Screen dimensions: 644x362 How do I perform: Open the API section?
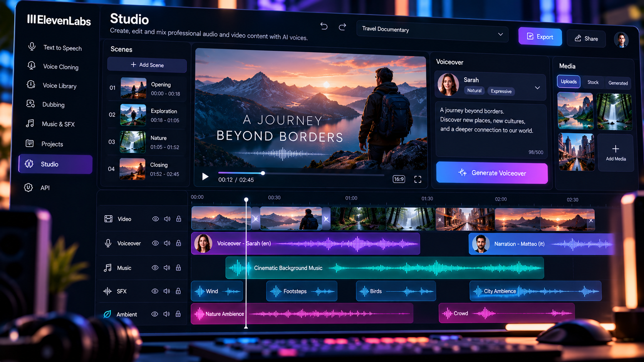[37, 188]
